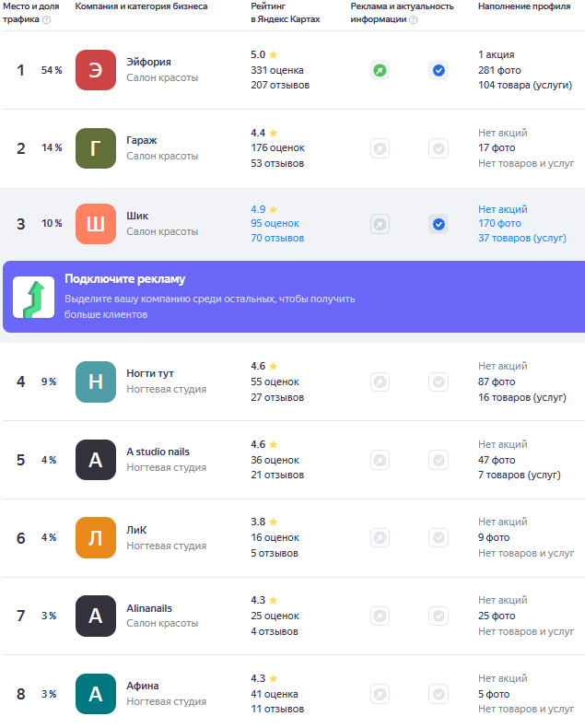This screenshot has height=728, width=585.
Task: Click the blue verified checkmark badge for Шик
Action: click(439, 224)
